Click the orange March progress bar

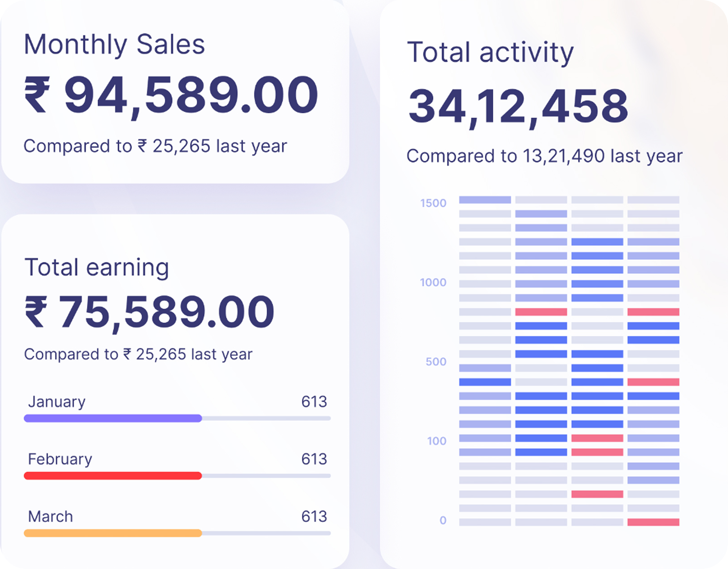[113, 533]
